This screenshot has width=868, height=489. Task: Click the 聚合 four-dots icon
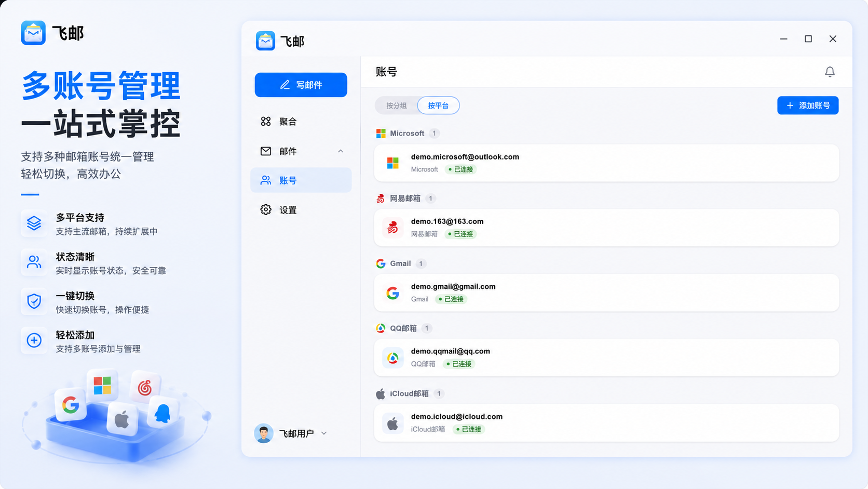(266, 121)
